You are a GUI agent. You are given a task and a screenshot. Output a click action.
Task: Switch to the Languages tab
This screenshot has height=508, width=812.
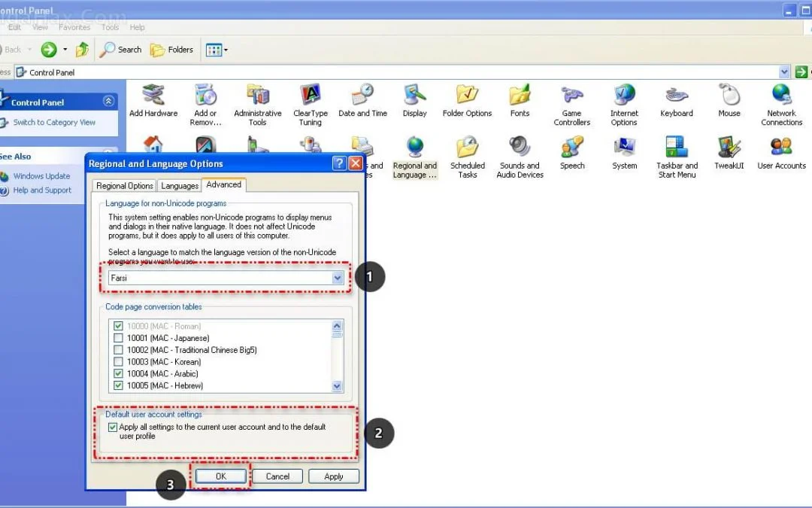click(180, 186)
